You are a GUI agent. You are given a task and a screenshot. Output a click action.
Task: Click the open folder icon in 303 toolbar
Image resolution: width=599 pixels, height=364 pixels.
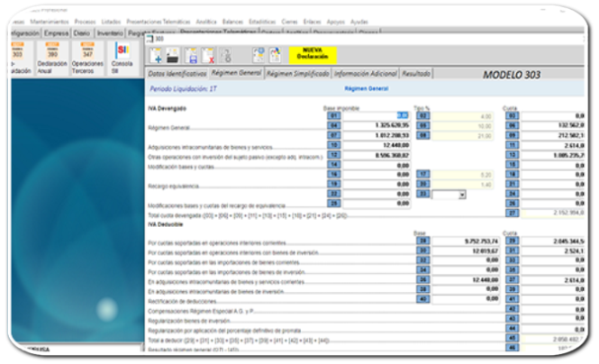click(173, 55)
